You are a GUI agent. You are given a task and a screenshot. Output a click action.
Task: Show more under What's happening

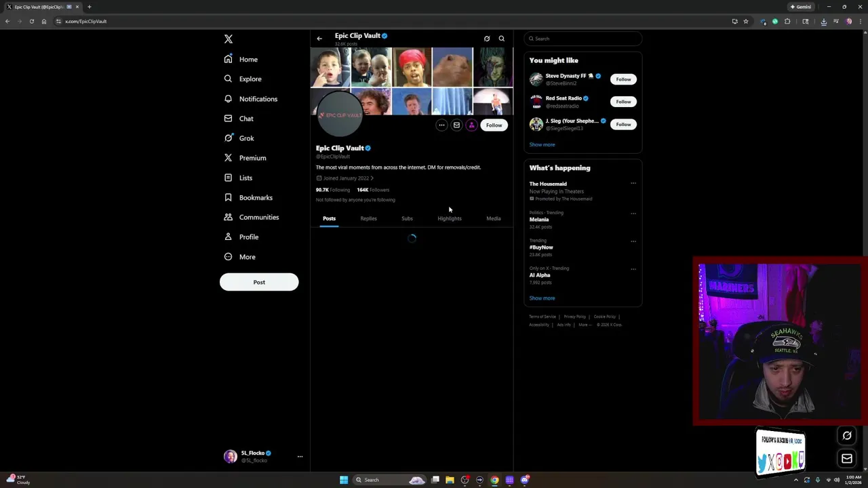(x=542, y=298)
